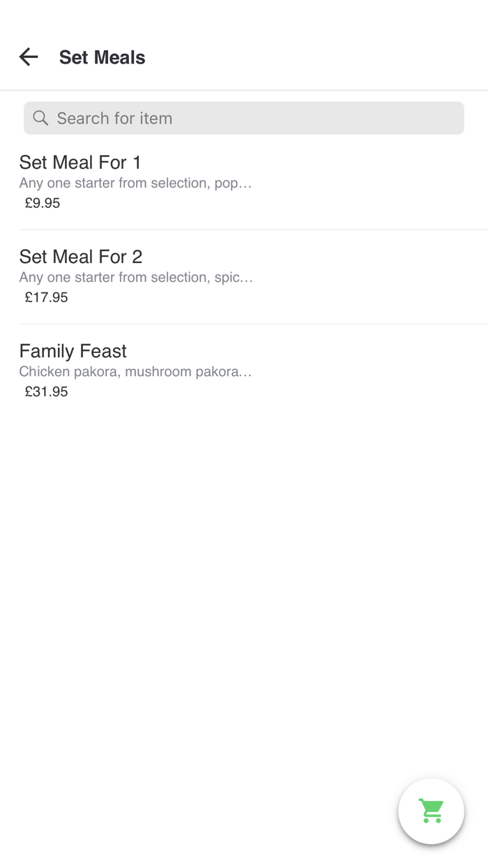
Task: Tap the divider under Set Meal For 1
Action: pos(251,230)
